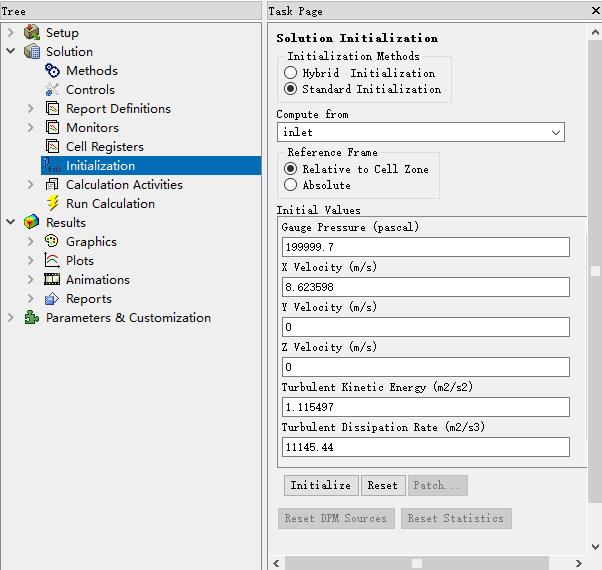This screenshot has height=570, width=602.
Task: Click the Turbulent Kinetic Energy field
Action: pos(426,407)
